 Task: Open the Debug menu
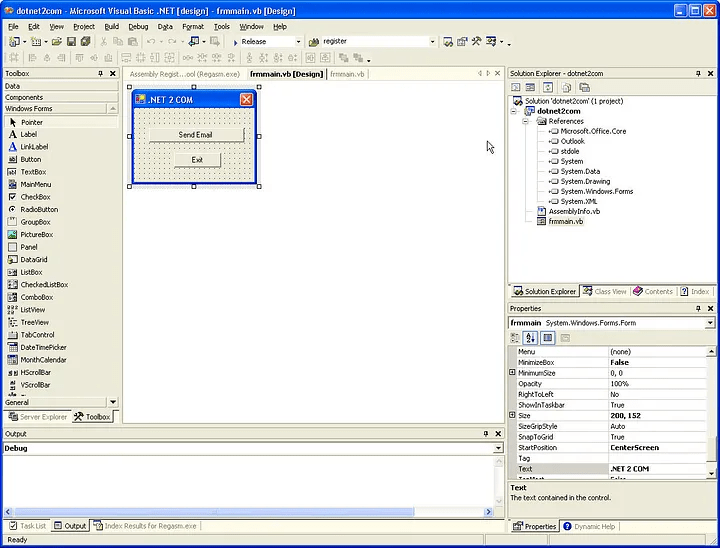click(138, 27)
